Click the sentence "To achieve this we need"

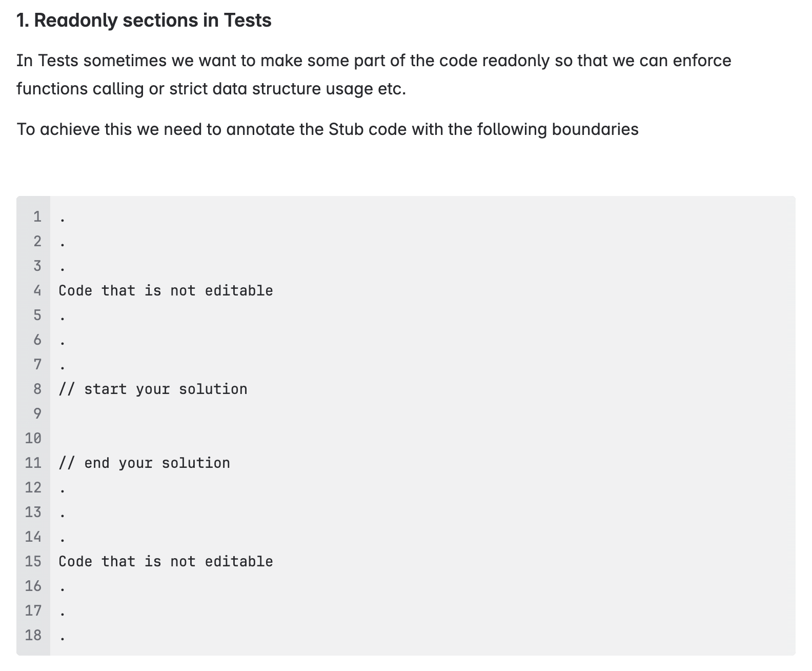(x=328, y=129)
